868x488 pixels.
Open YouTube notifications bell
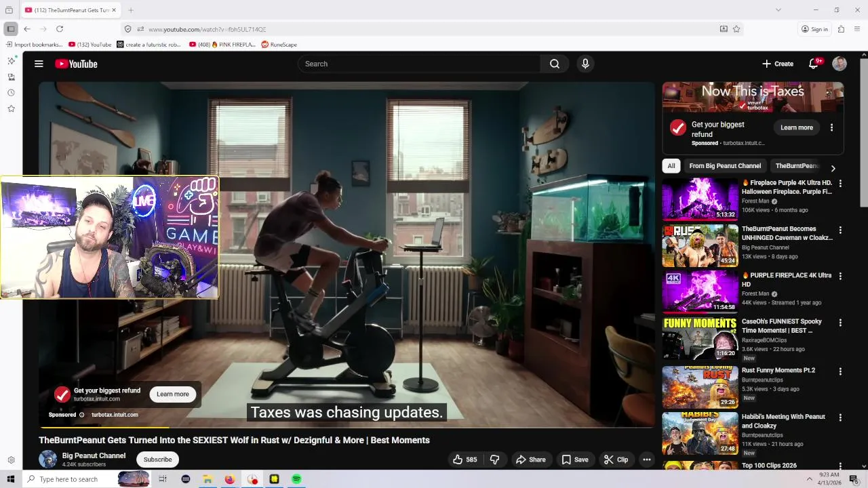coord(814,64)
